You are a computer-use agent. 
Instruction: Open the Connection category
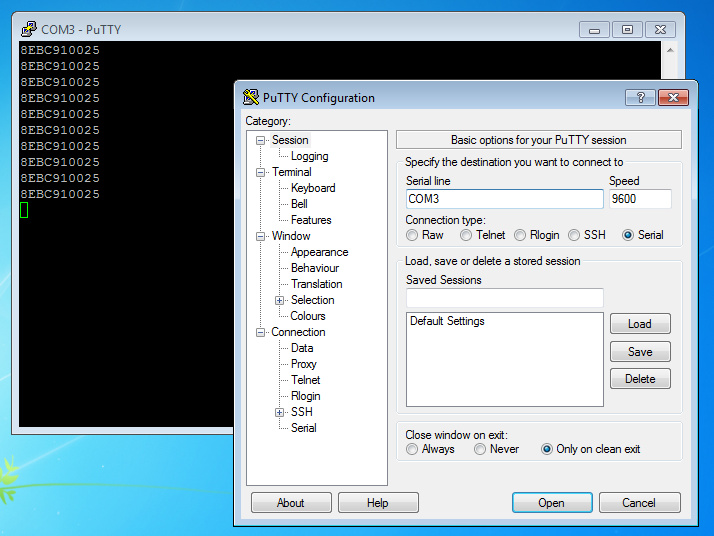(x=298, y=332)
